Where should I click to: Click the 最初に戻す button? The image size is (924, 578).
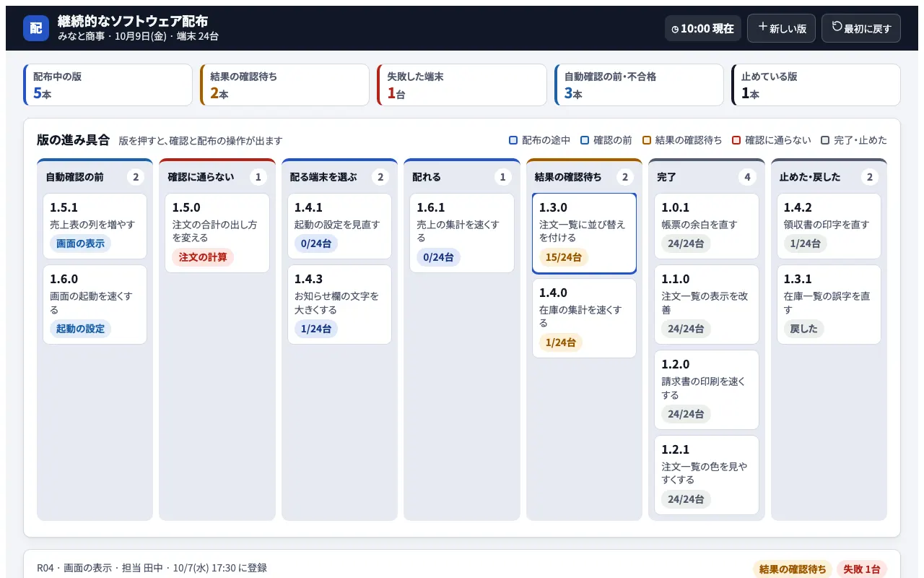[861, 28]
